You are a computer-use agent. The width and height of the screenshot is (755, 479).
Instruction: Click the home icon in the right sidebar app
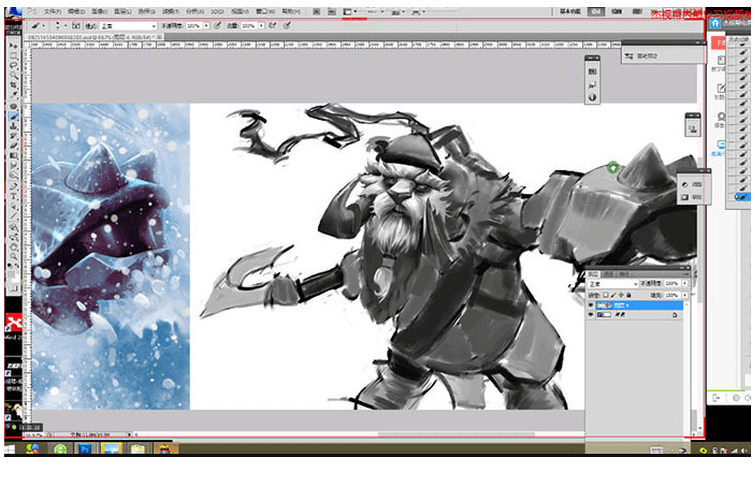click(x=715, y=24)
